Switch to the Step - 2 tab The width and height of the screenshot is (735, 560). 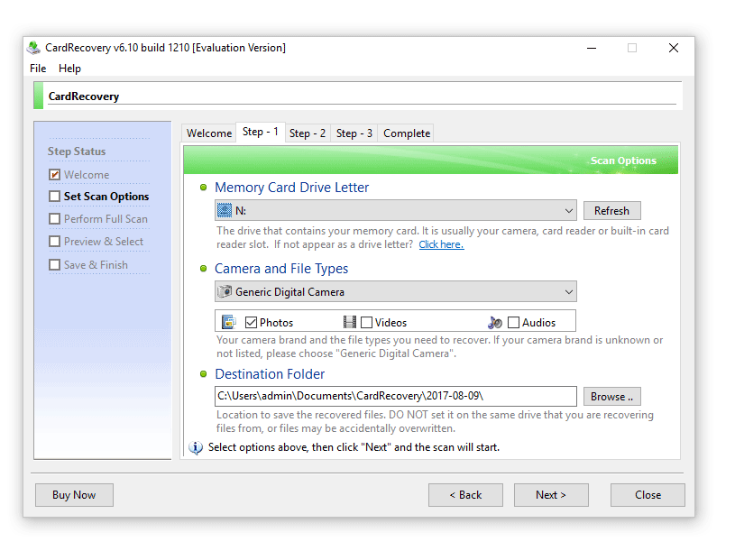pos(308,133)
